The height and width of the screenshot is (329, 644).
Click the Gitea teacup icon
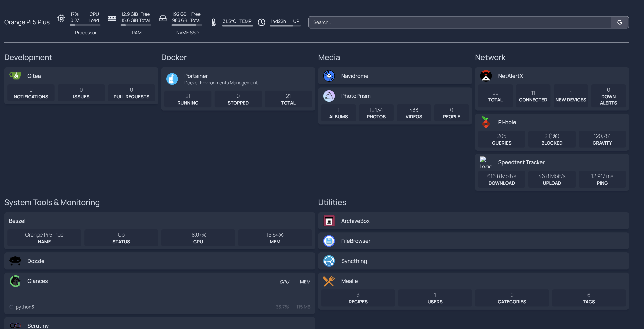coord(15,76)
